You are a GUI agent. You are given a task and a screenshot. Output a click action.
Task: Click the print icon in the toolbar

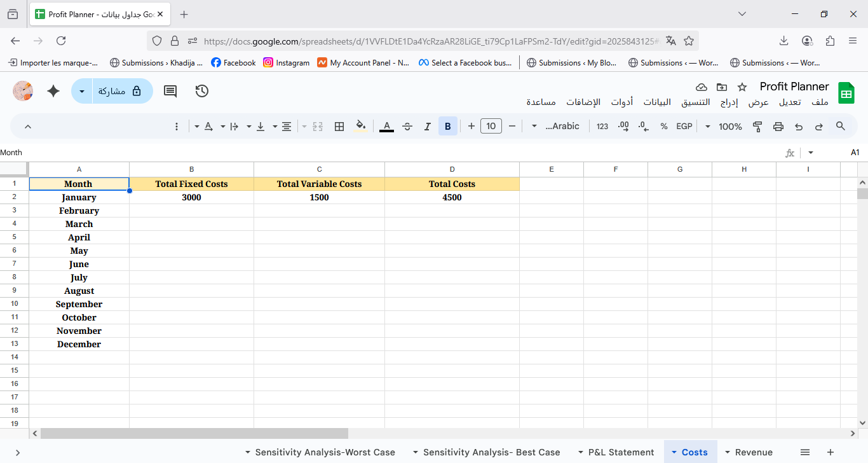(x=778, y=127)
